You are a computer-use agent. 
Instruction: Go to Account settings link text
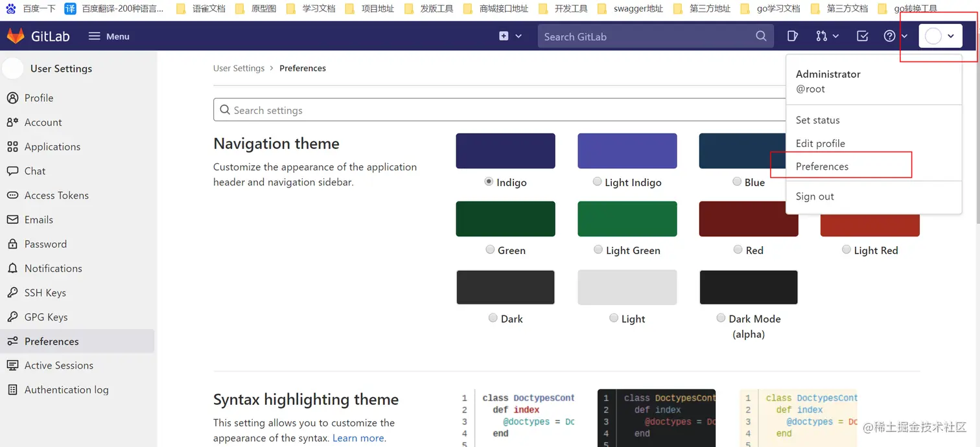click(x=43, y=122)
